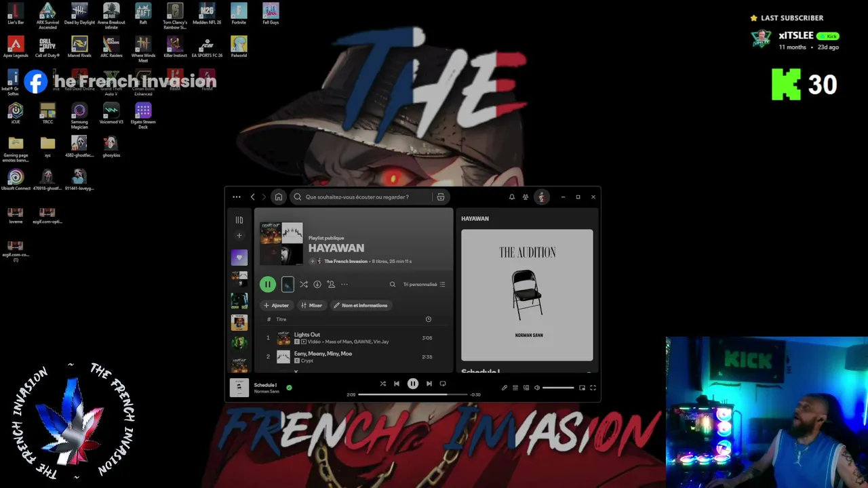The height and width of the screenshot is (488, 868).
Task: Select the iCUE desktop icon
Action: (x=16, y=113)
